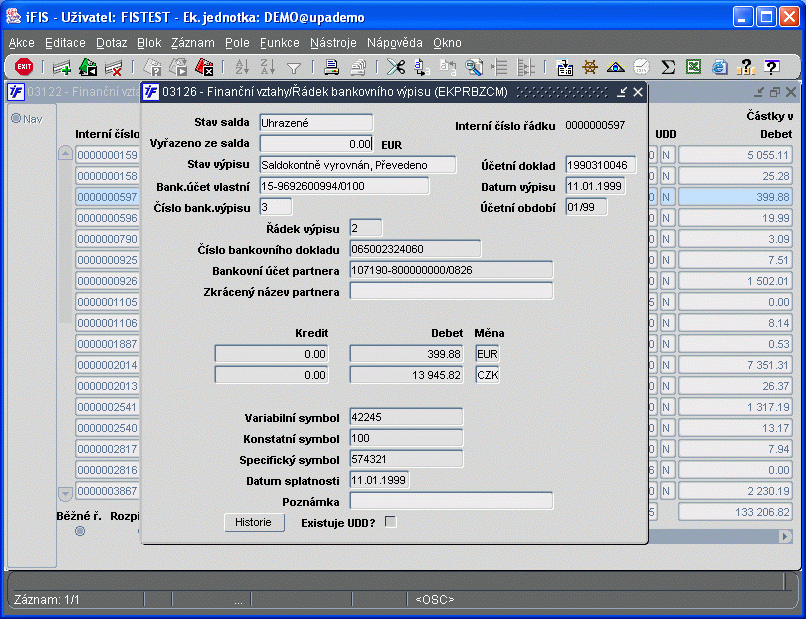Click the context help window icon
The height and width of the screenshot is (619, 806).
coord(771,67)
